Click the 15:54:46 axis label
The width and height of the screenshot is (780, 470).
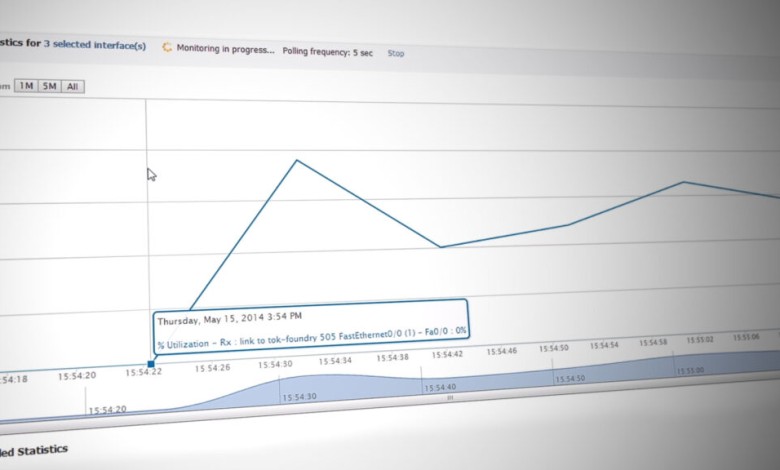pyautogui.click(x=501, y=352)
